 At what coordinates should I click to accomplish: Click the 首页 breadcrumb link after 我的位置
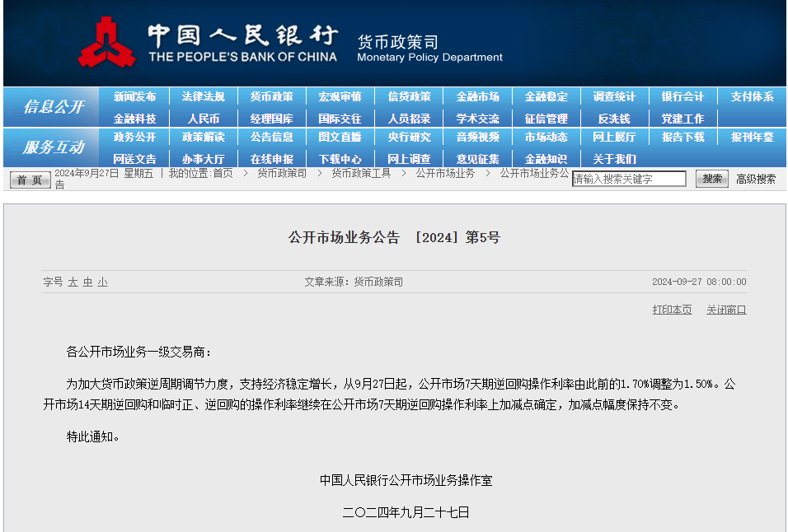pos(223,174)
